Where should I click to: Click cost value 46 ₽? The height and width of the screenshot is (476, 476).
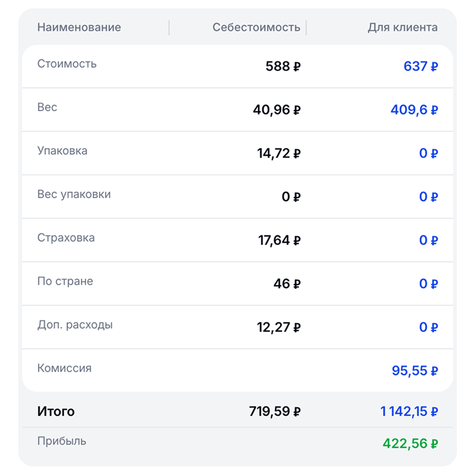[x=287, y=284]
